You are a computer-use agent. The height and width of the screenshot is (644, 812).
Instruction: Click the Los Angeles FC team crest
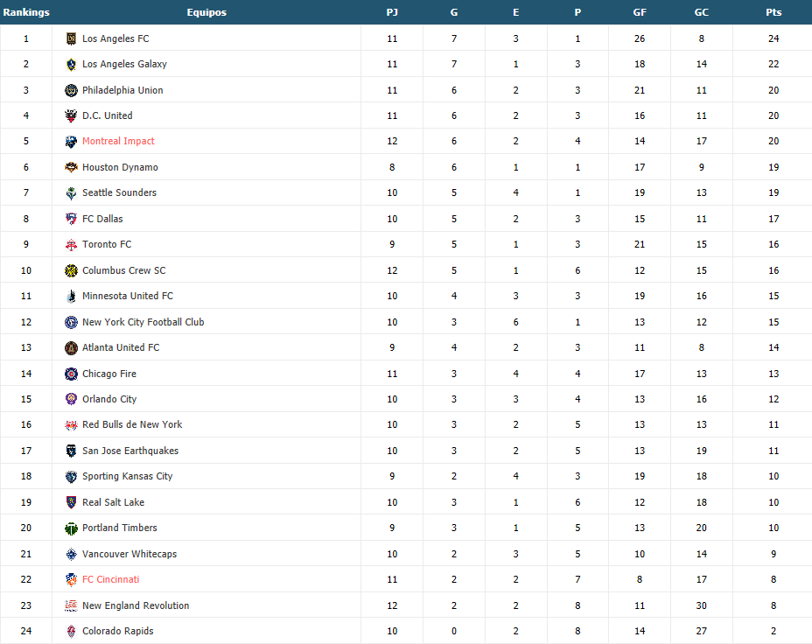(x=71, y=38)
